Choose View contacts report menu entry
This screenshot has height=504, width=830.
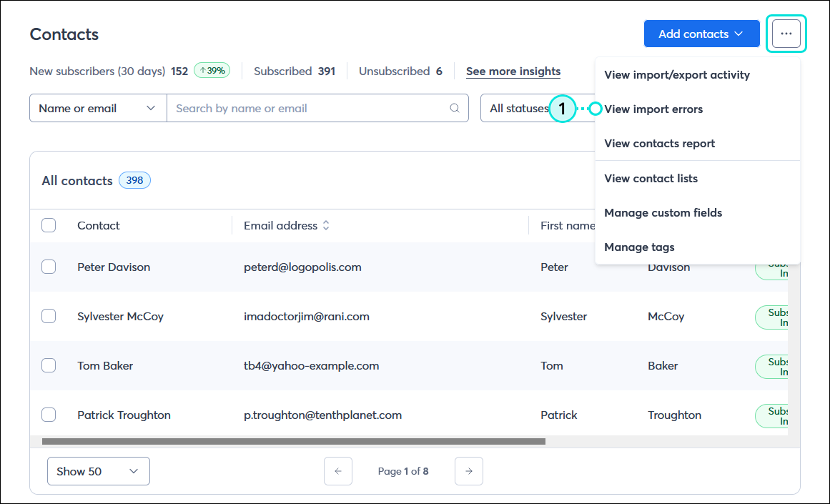[659, 143]
